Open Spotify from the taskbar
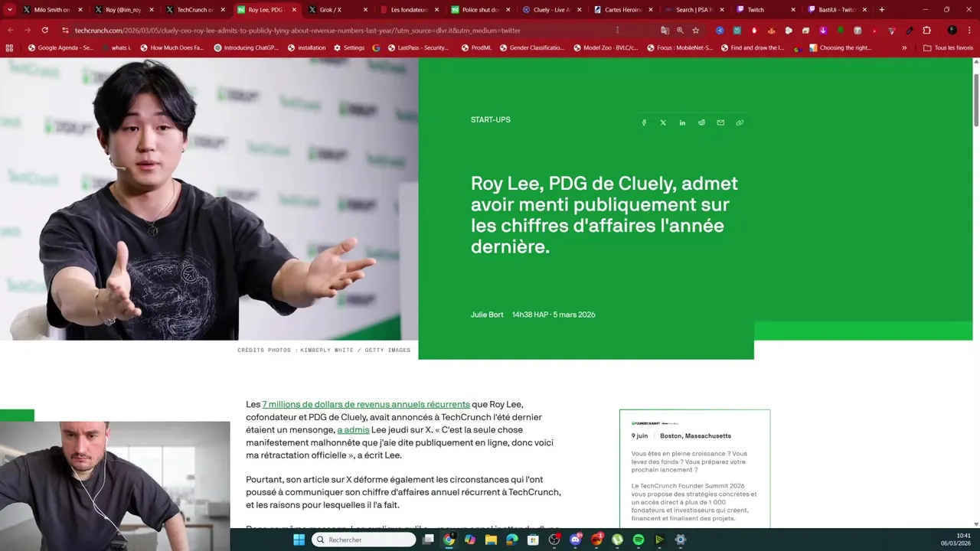The width and height of the screenshot is (980, 551). (x=639, y=540)
